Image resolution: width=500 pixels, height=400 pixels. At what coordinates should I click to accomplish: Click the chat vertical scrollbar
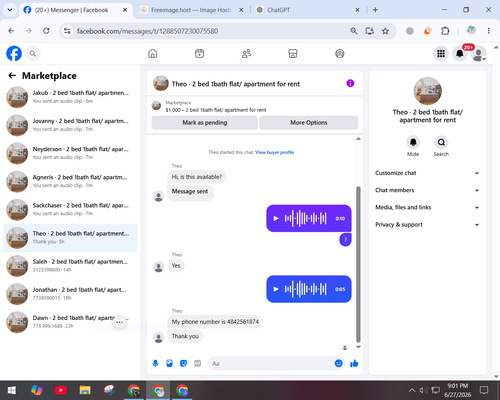[x=358, y=264]
